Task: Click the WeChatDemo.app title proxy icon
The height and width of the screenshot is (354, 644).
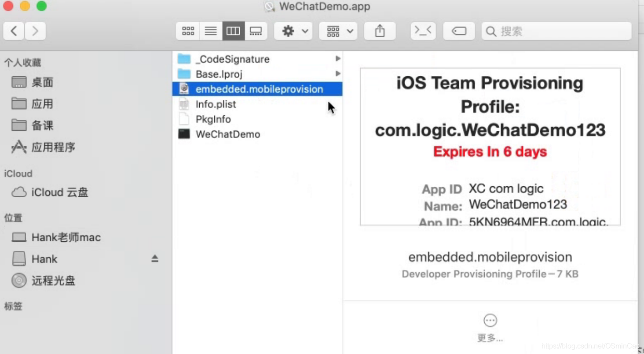Action: coord(269,7)
